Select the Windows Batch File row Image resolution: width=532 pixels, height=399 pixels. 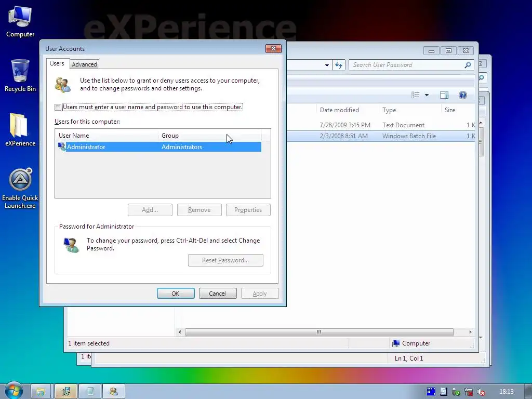click(381, 136)
